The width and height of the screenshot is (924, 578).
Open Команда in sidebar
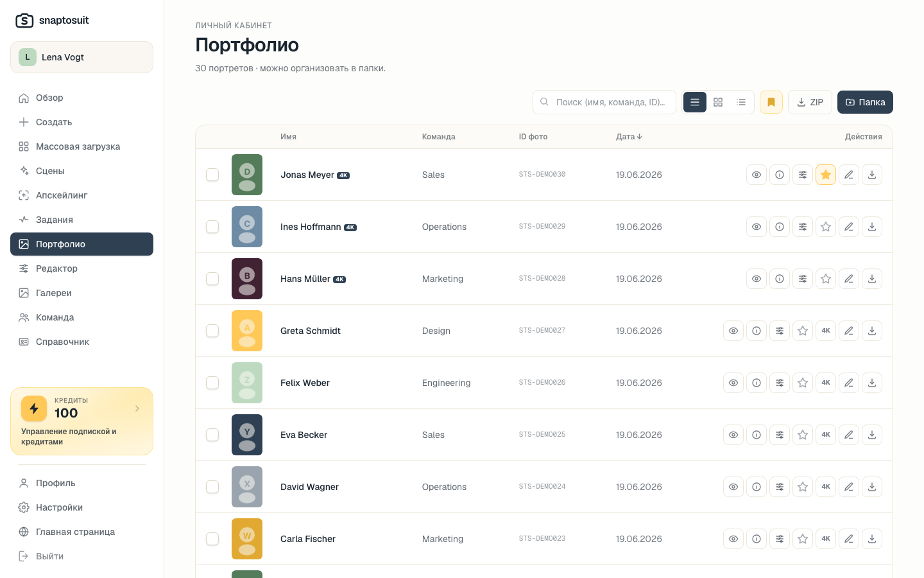coord(81,317)
